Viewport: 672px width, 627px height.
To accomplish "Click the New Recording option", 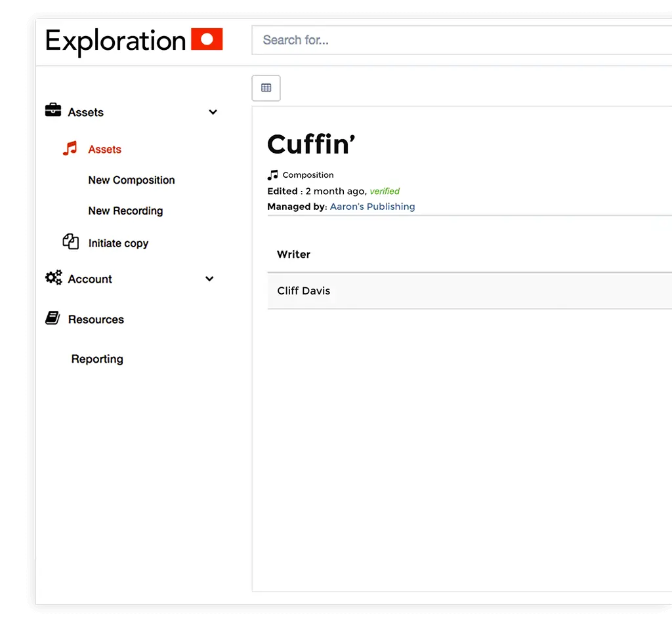I will pos(125,211).
